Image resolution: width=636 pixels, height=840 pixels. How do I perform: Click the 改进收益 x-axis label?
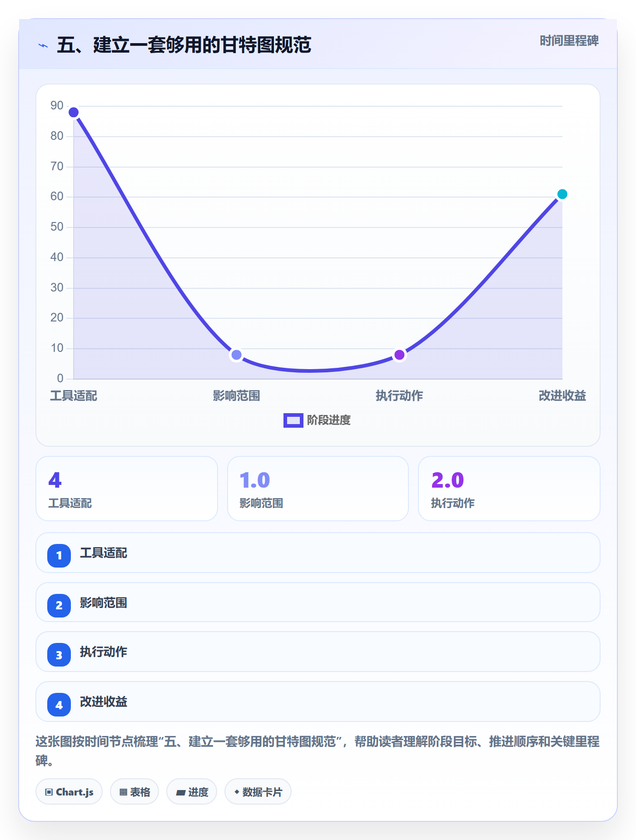[562, 396]
